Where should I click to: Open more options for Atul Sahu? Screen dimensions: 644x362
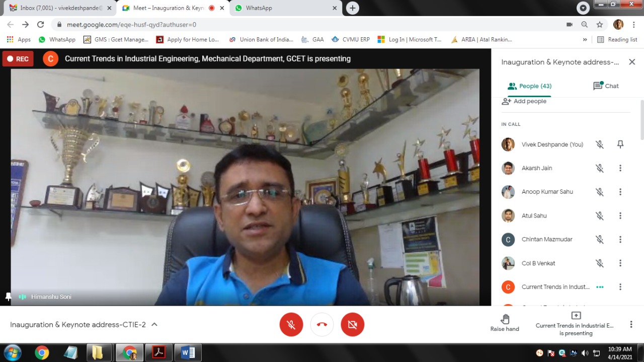tap(620, 215)
